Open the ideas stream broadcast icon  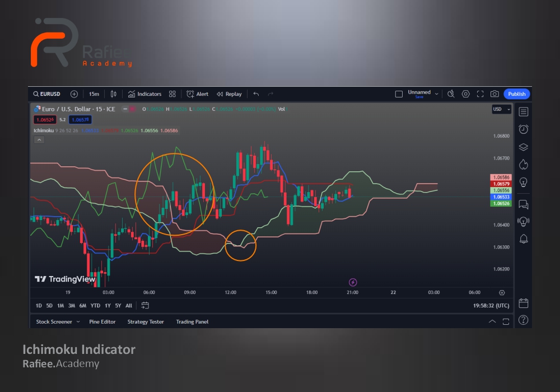(x=524, y=221)
